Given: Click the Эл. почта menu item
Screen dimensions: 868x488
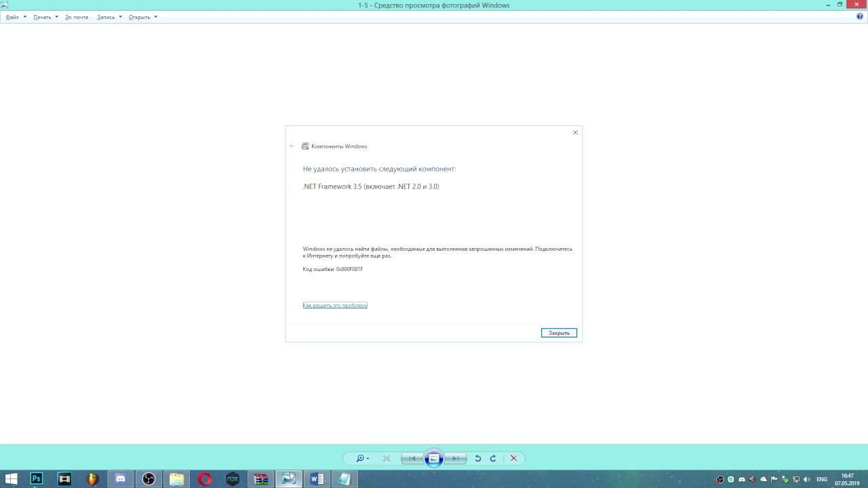Looking at the screenshot, I should (77, 17).
